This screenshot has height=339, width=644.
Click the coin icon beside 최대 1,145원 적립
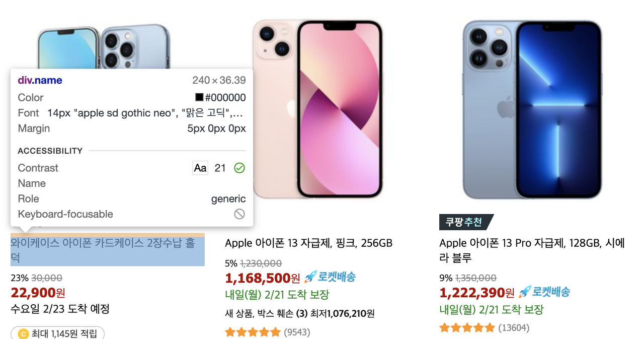[x=23, y=333]
